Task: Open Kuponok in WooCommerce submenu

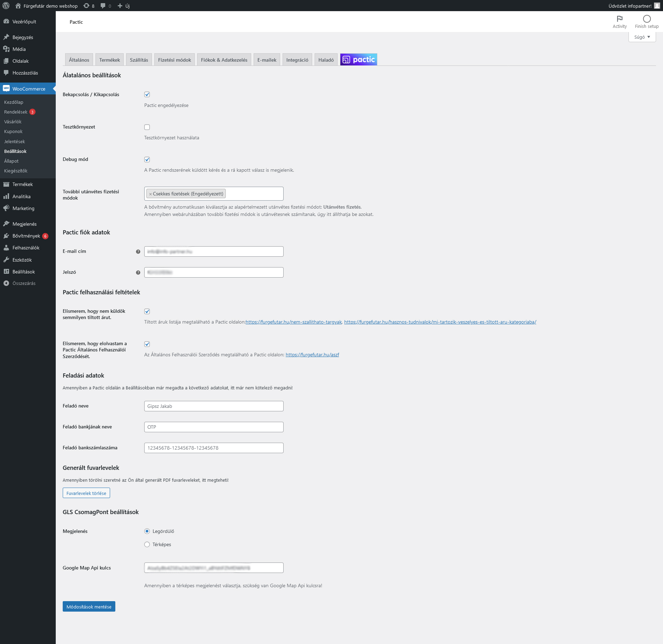Action: 13,131
